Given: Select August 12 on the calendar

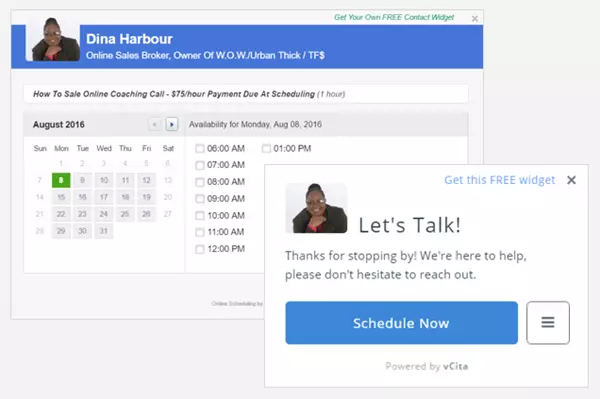Looking at the screenshot, I should pyautogui.click(x=147, y=180).
